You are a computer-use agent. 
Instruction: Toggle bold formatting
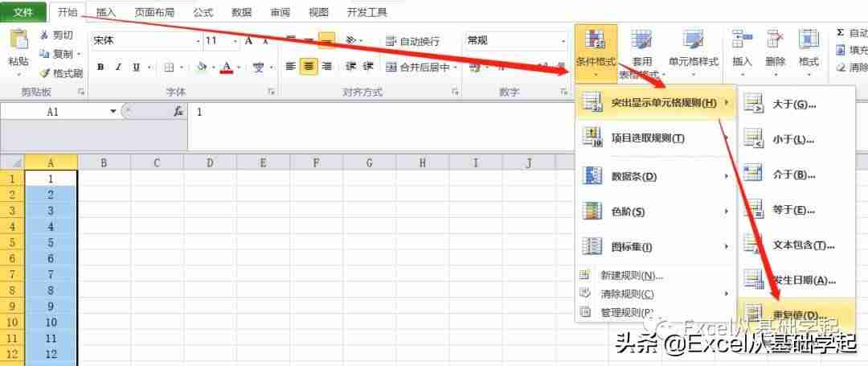(100, 67)
